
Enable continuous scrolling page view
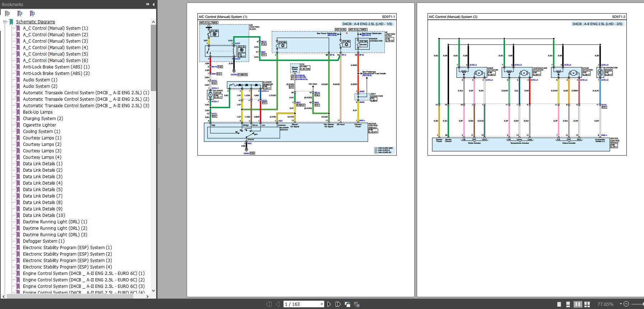point(568,304)
